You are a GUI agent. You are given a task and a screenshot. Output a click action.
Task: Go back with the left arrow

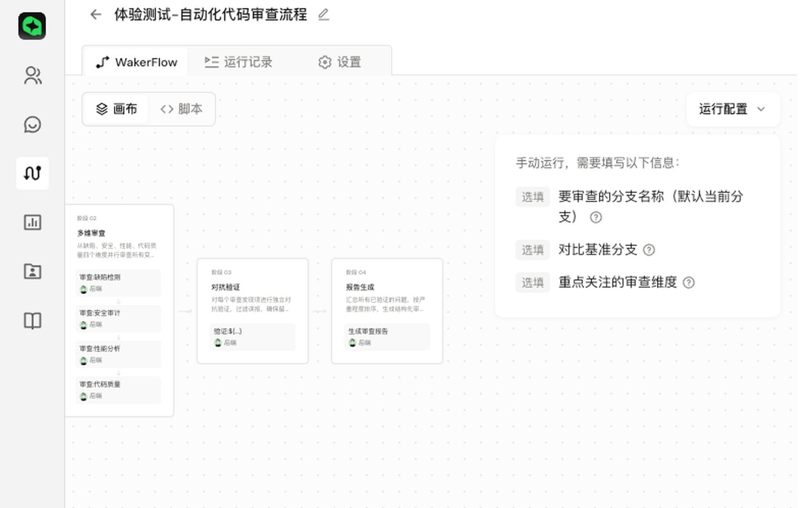(96, 14)
